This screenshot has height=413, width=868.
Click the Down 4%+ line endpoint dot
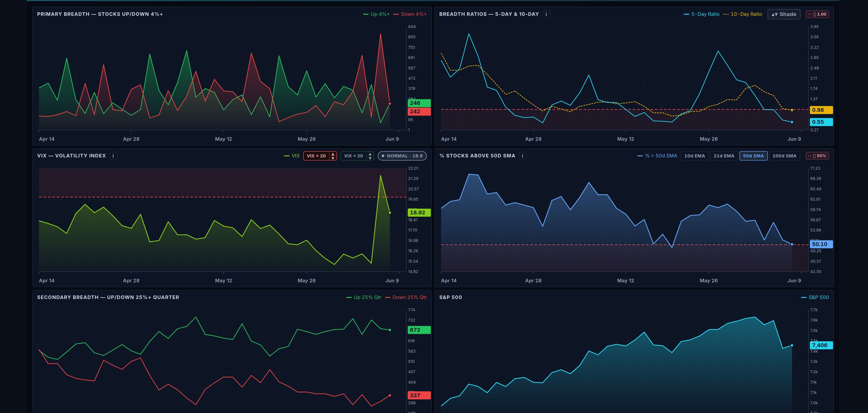(390, 104)
